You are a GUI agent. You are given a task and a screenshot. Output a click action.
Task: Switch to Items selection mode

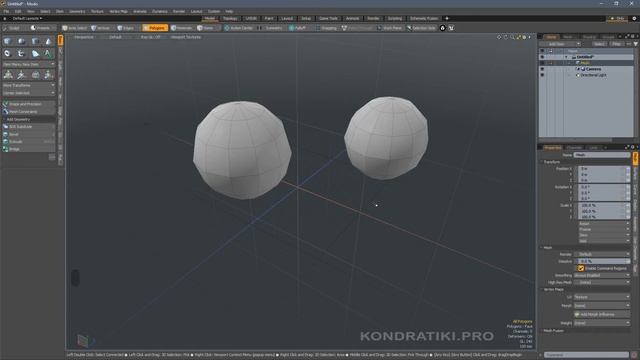(x=206, y=28)
